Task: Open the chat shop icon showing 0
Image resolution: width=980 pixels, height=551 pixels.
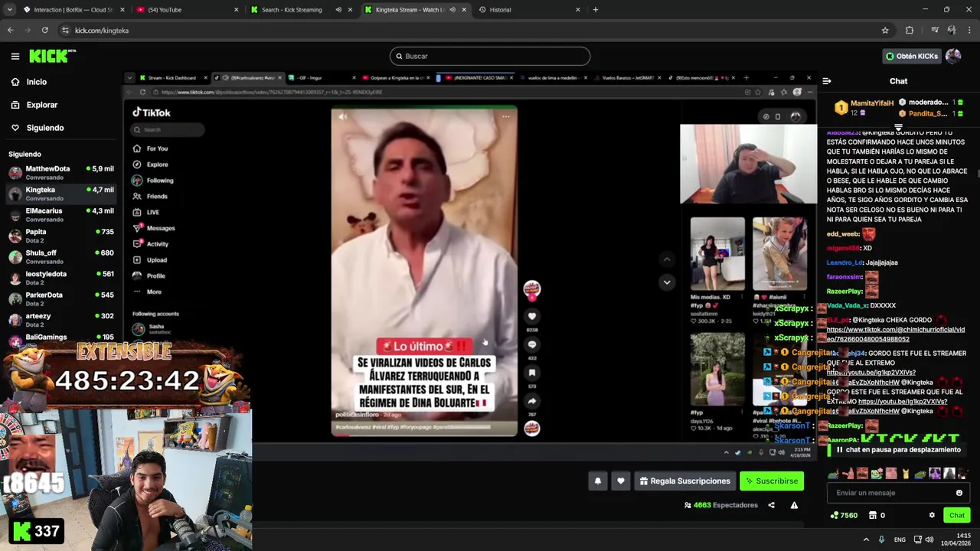Action: pos(877,516)
